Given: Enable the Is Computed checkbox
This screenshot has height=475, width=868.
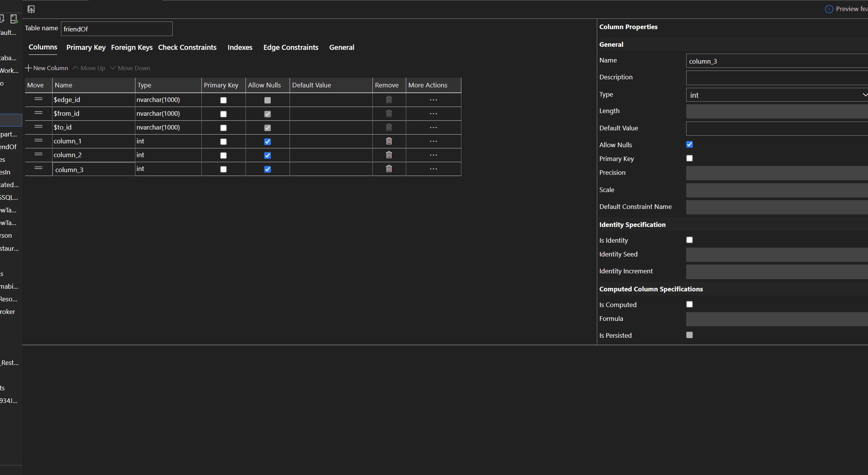Looking at the screenshot, I should tap(690, 304).
